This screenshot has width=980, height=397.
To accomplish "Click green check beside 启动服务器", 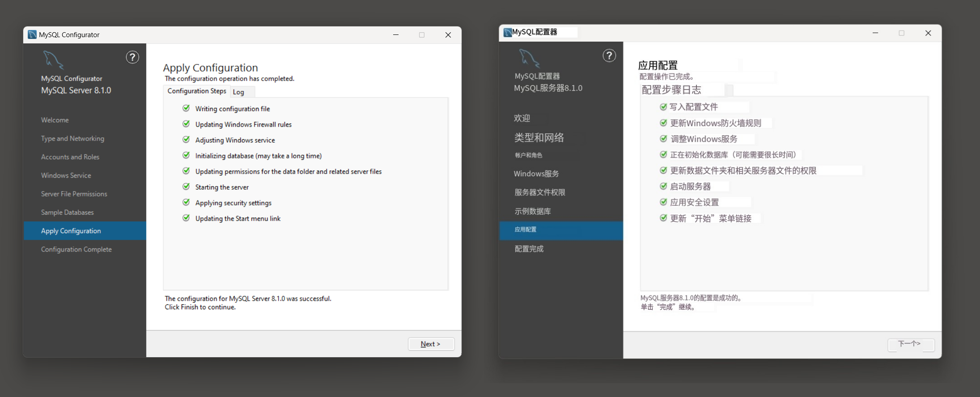I will [x=663, y=186].
